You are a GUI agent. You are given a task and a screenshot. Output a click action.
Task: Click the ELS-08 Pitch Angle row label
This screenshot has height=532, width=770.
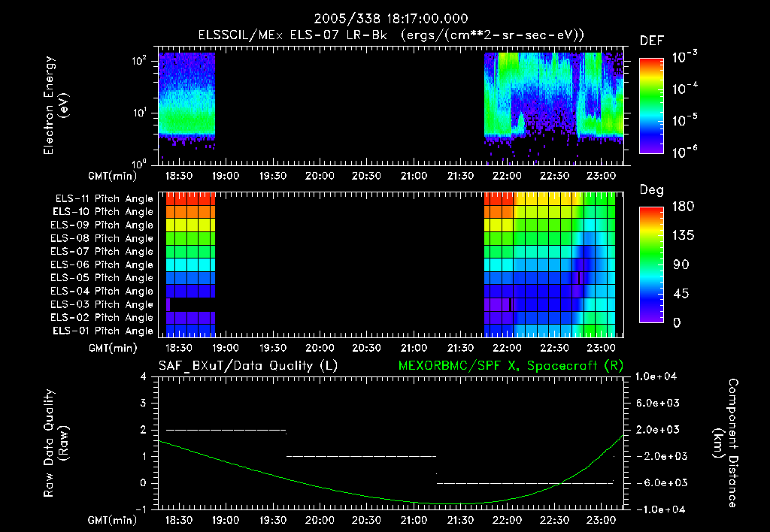102,238
